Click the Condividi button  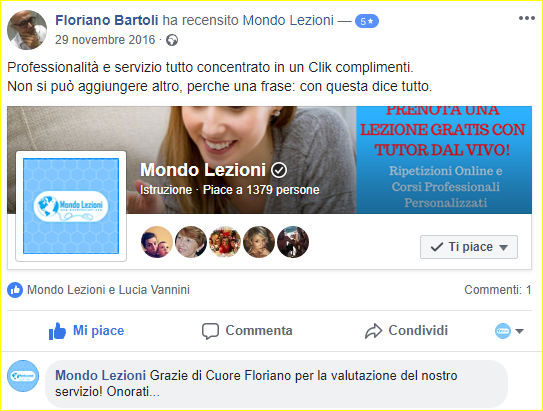(x=407, y=331)
